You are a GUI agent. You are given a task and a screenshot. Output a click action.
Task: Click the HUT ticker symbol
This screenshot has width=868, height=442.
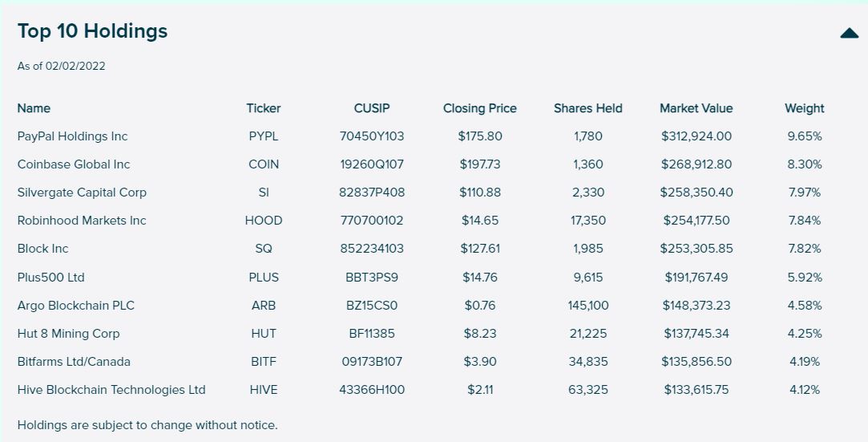[x=264, y=334]
